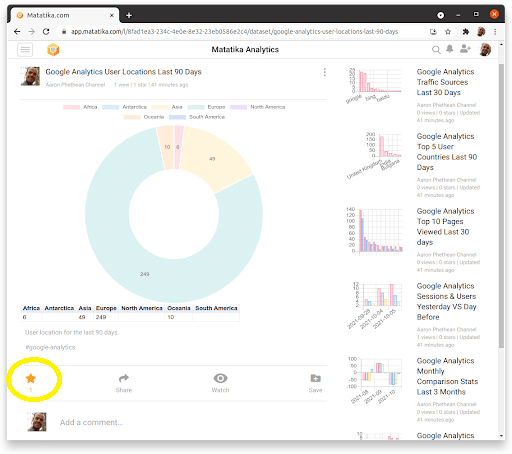Click the Antarctica table header cell
Viewport: 512px width, 454px height.
(59, 308)
